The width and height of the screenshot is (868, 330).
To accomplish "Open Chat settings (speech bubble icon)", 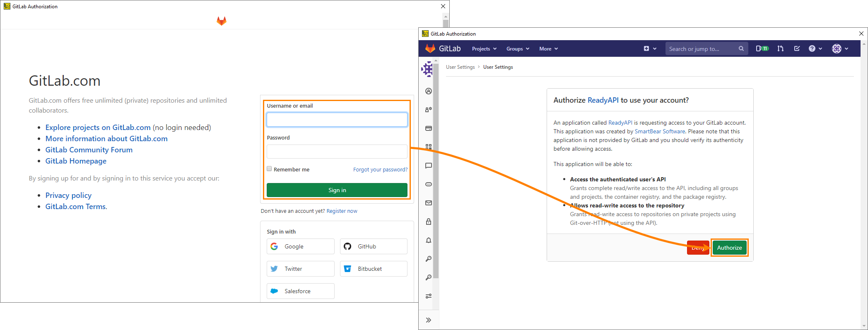I will pyautogui.click(x=429, y=166).
